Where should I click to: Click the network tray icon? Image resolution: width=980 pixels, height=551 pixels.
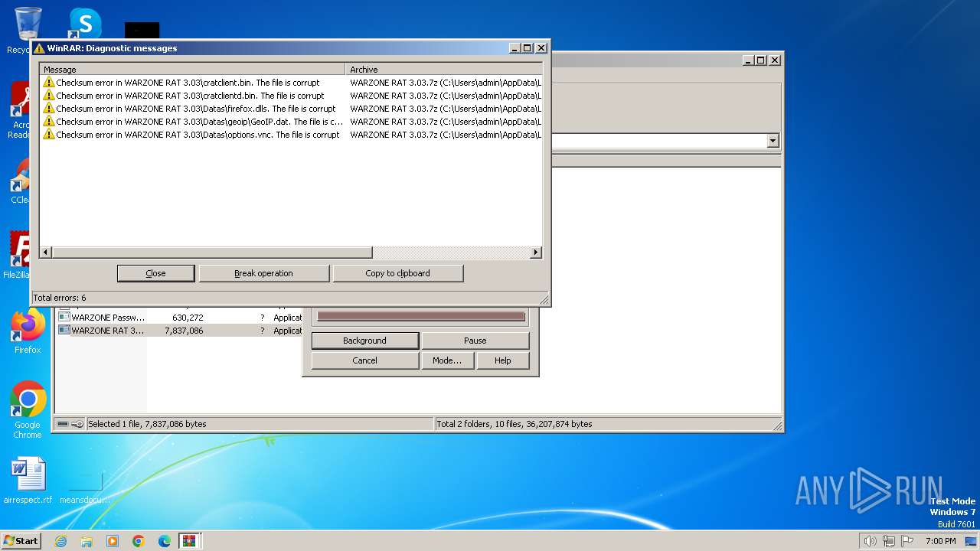point(889,541)
